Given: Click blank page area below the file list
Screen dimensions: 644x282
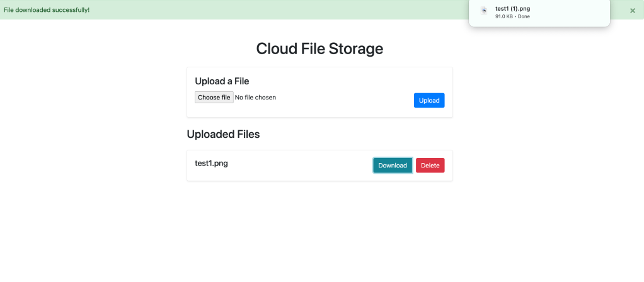Looking at the screenshot, I should coord(319,233).
